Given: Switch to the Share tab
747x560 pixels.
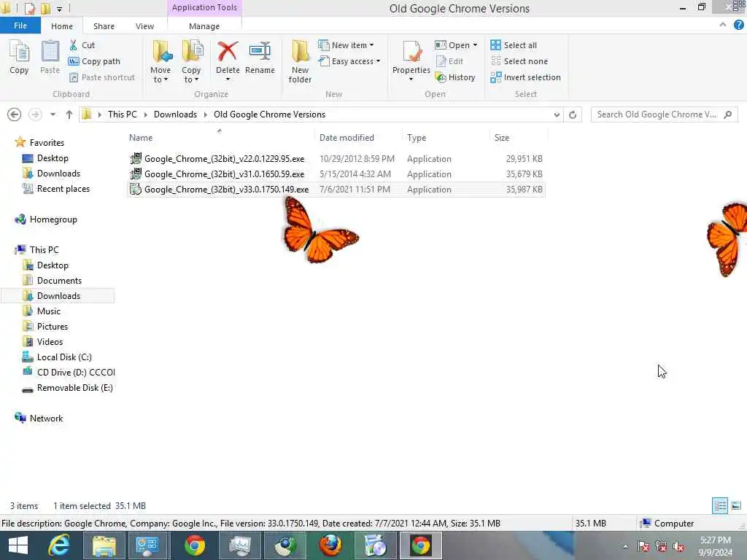Looking at the screenshot, I should tap(104, 26).
